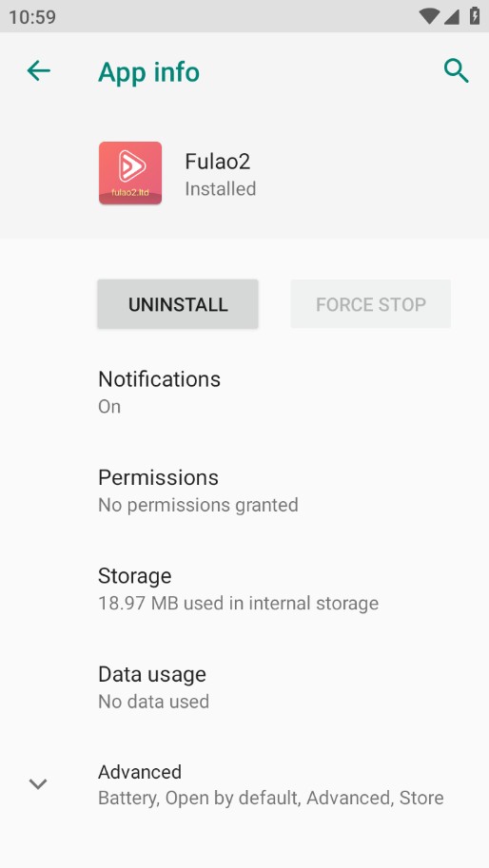Open the Storage entry
The height and width of the screenshot is (868, 489).
click(x=244, y=589)
